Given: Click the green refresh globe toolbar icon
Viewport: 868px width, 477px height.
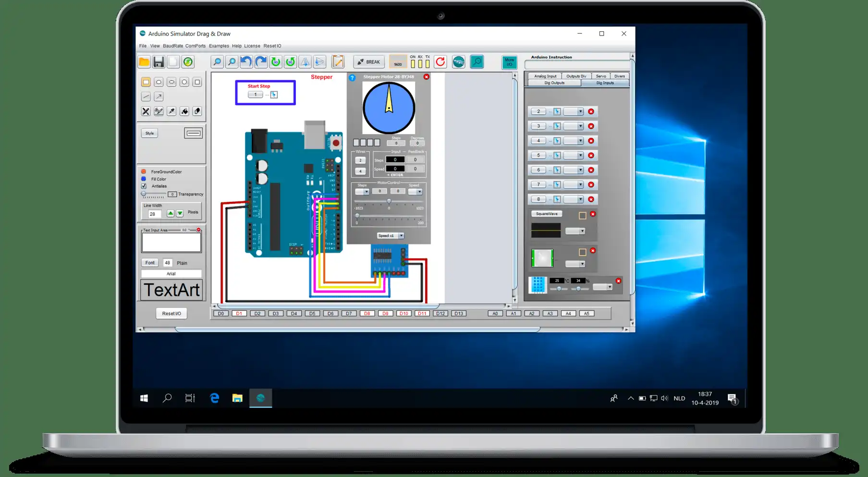Looking at the screenshot, I should pos(188,62).
